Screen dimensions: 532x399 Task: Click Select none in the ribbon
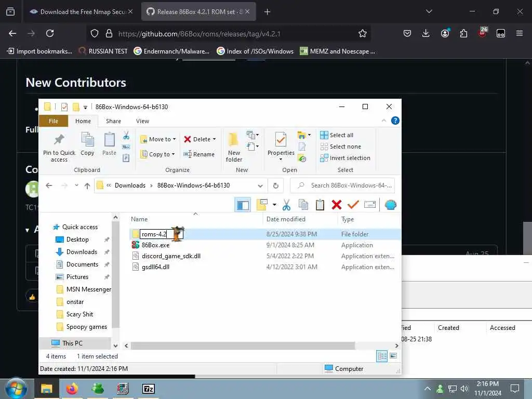341,147
